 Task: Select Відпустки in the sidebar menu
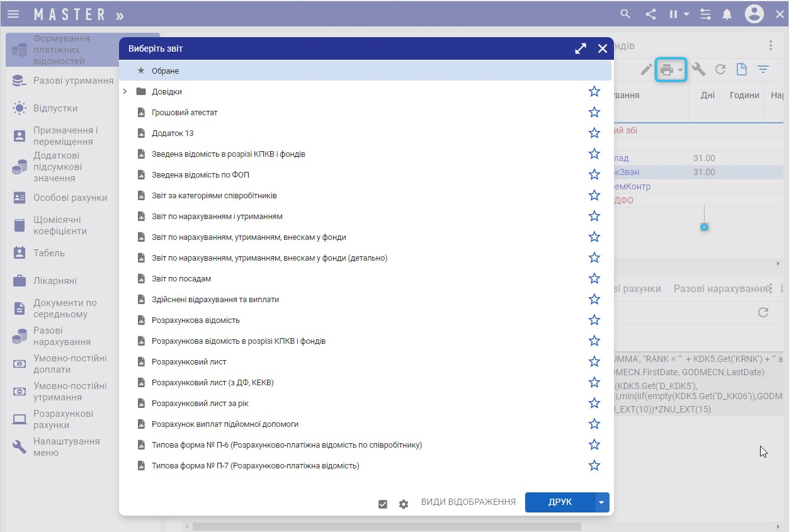(x=55, y=108)
